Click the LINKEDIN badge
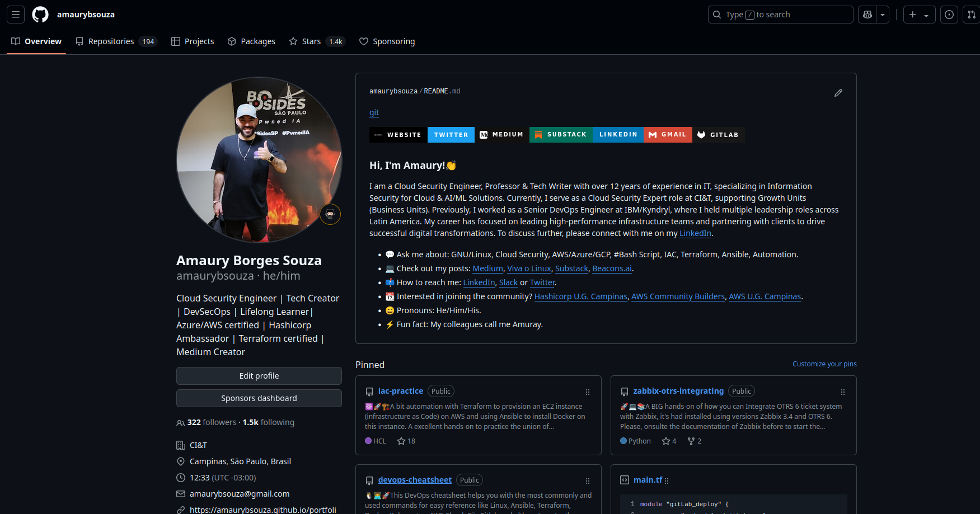 point(618,135)
